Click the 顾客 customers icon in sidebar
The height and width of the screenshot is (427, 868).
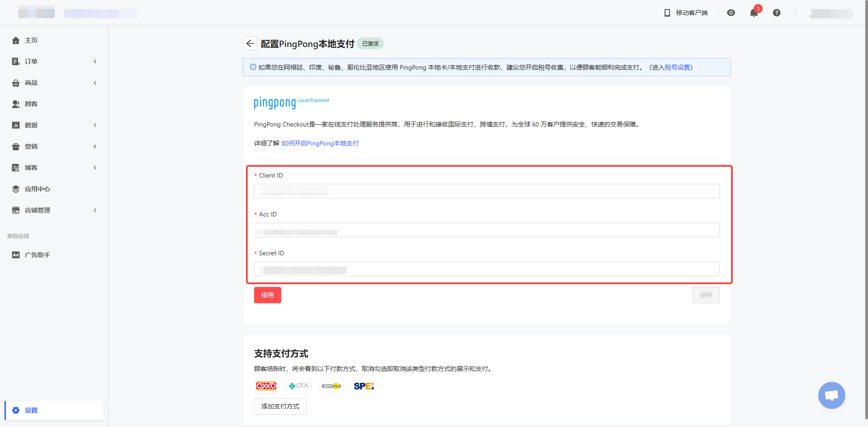16,104
